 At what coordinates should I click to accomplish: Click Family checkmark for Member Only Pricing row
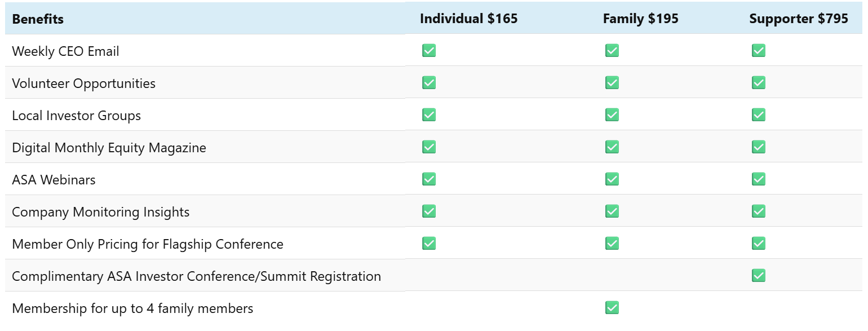coord(612,244)
